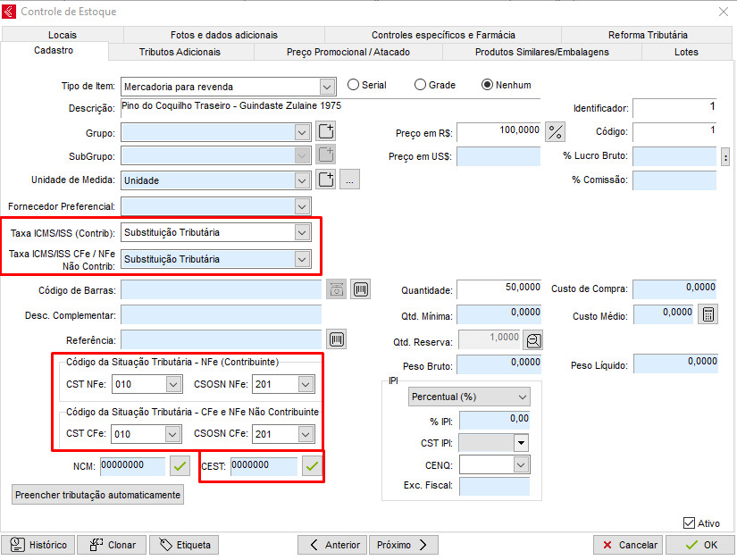
Task: Click the barcode icon beside Referência
Action: click(x=337, y=339)
